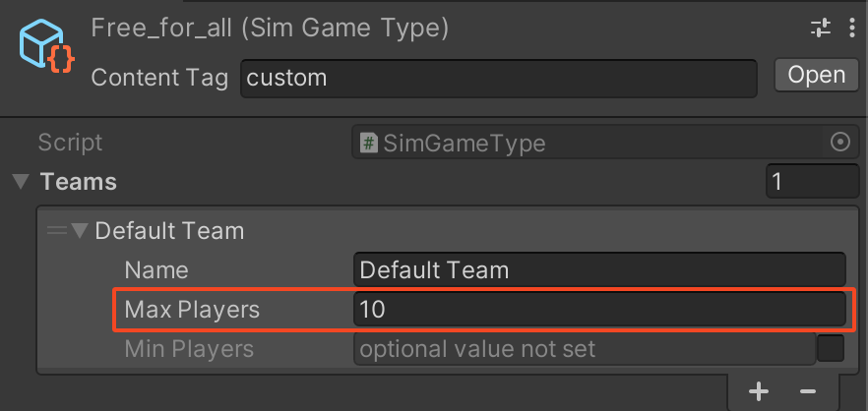Click the Content Tag field containing custom

click(x=498, y=78)
